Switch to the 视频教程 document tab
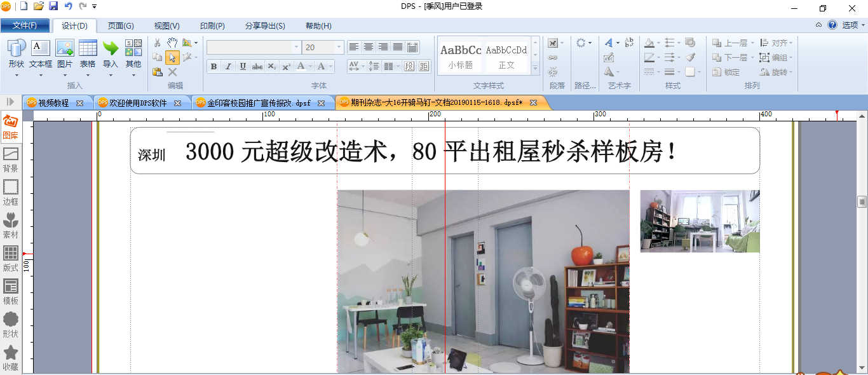 (x=53, y=102)
